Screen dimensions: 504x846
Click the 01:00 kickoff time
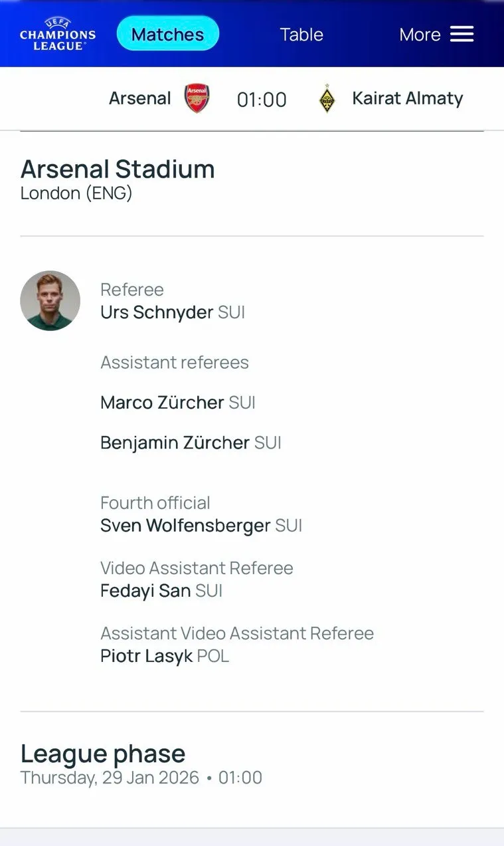(262, 100)
